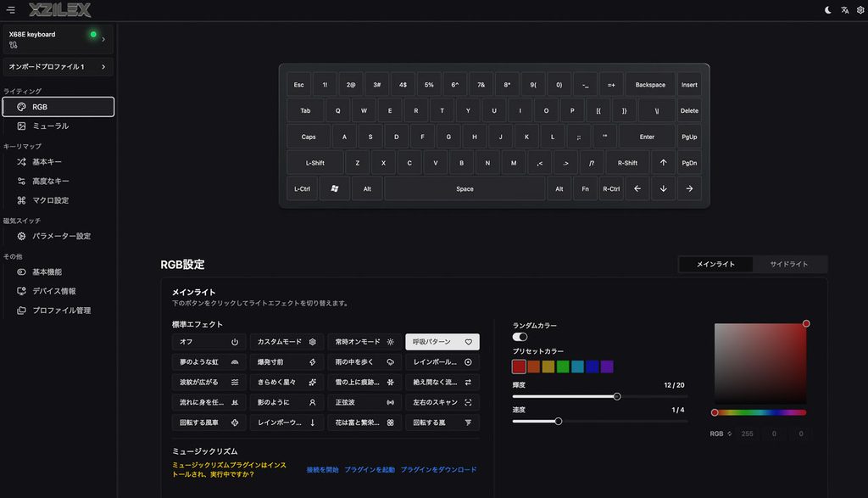
Task: Open 高度なキー page in sidebar
Action: [58, 182]
